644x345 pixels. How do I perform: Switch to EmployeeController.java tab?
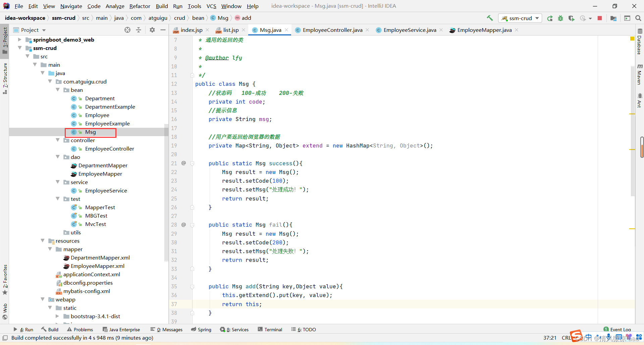coord(332,30)
